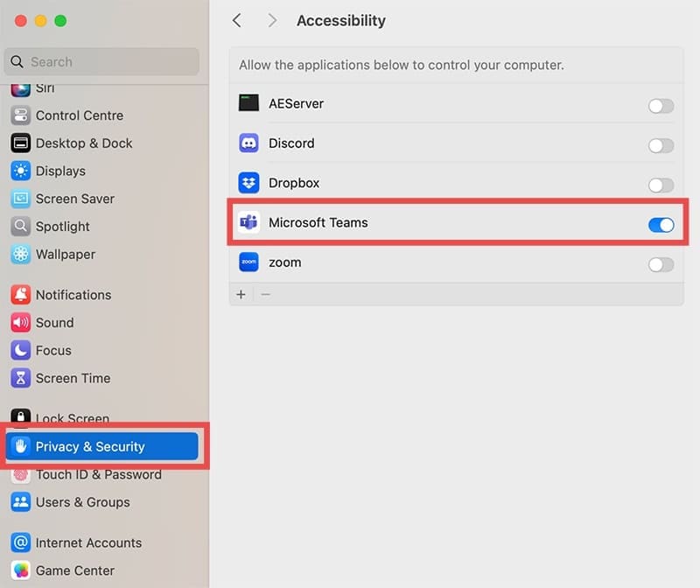
Task: Click the Dropbox app icon
Action: (x=248, y=183)
